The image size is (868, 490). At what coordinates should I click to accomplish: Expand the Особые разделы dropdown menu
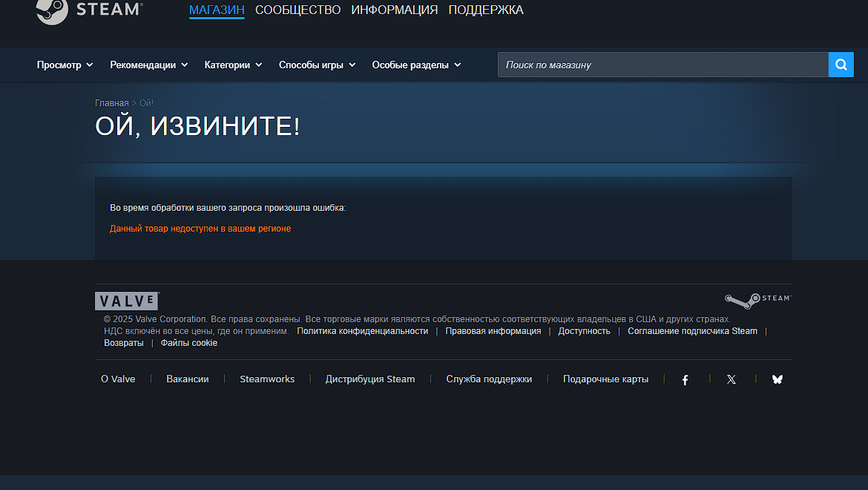[416, 65]
